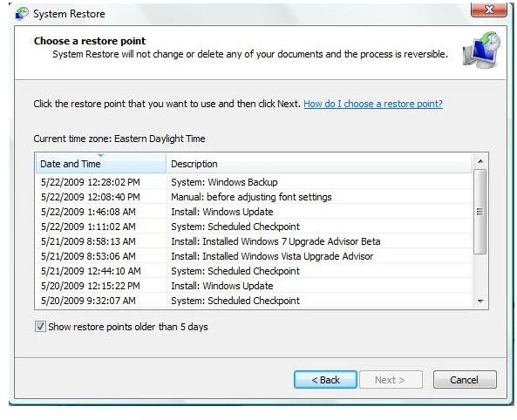Select the 5/21/2009 12:44:10 AM Scheduled Checkpoint
Viewport: 517px width, 420px height.
click(x=254, y=271)
